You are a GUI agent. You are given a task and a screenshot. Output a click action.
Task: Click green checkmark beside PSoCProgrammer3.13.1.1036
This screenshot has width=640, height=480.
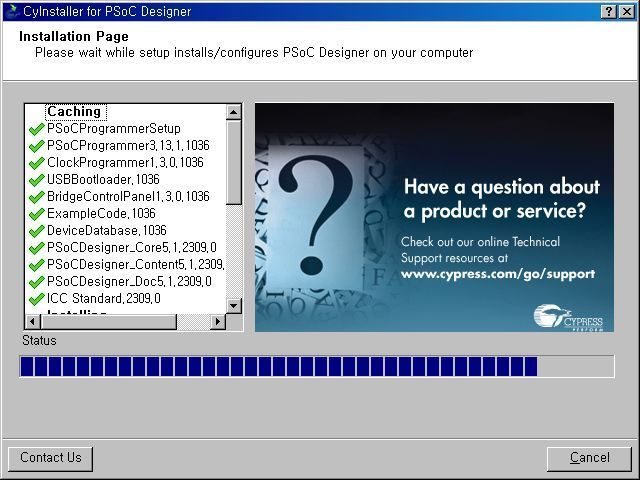(x=37, y=146)
